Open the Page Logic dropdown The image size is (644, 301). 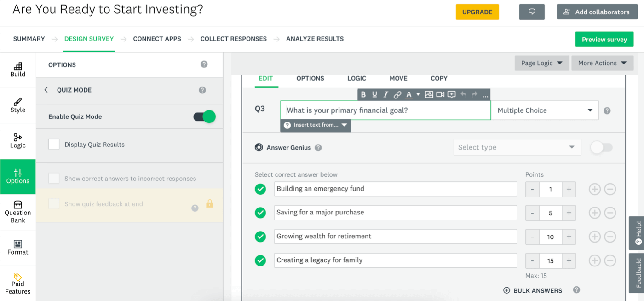click(542, 63)
